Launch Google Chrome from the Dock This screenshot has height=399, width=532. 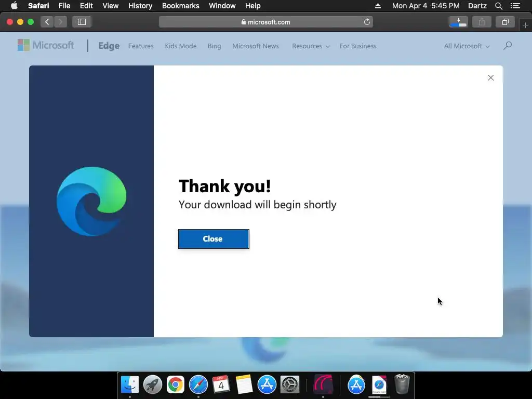[x=176, y=384]
